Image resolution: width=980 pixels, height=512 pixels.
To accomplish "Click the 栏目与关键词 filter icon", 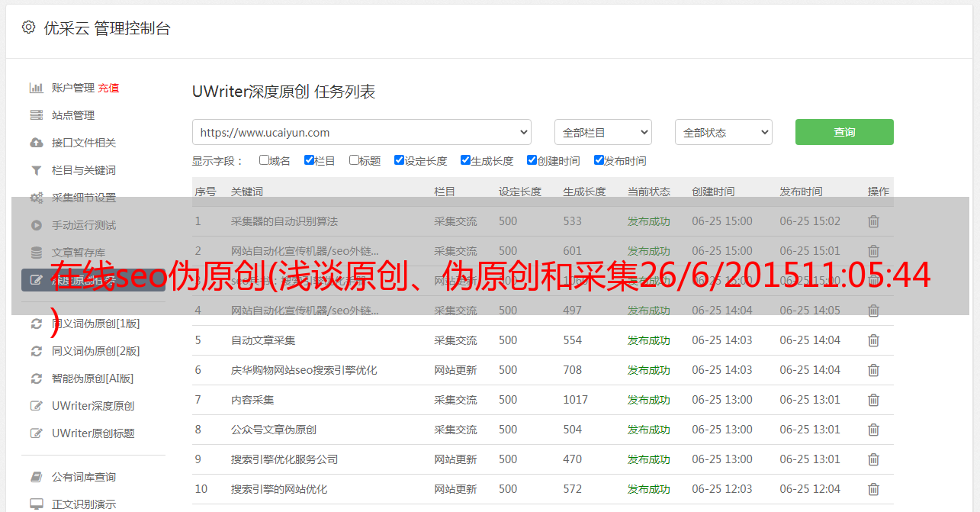I will pos(36,170).
